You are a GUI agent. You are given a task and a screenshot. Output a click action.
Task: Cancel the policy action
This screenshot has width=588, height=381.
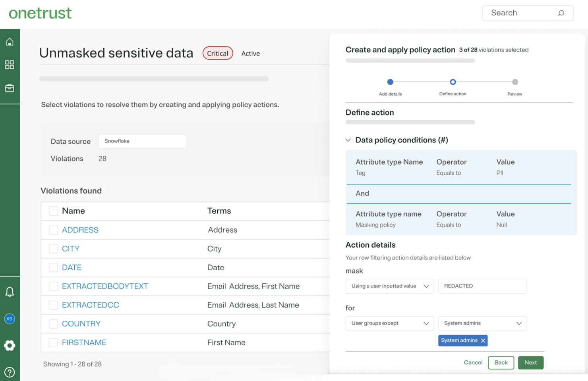[x=473, y=362]
